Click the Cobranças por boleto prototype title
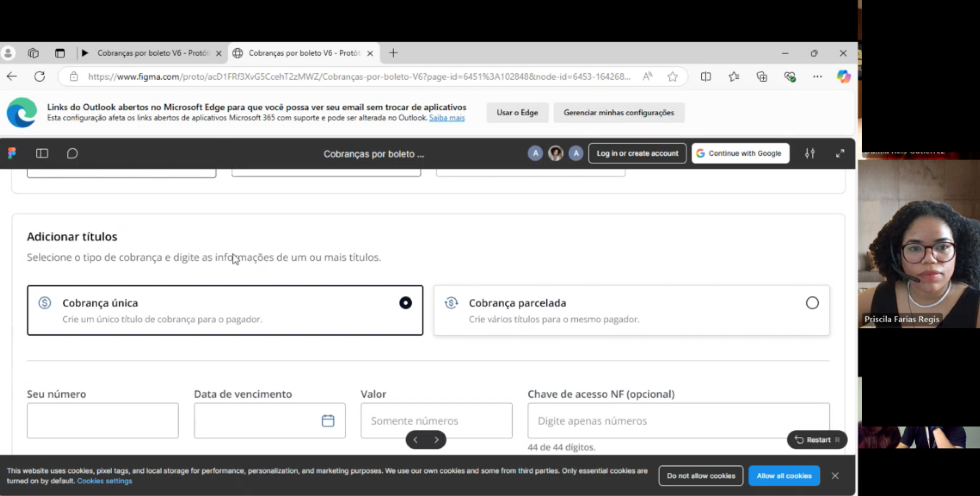The height and width of the screenshot is (496, 980). (374, 154)
